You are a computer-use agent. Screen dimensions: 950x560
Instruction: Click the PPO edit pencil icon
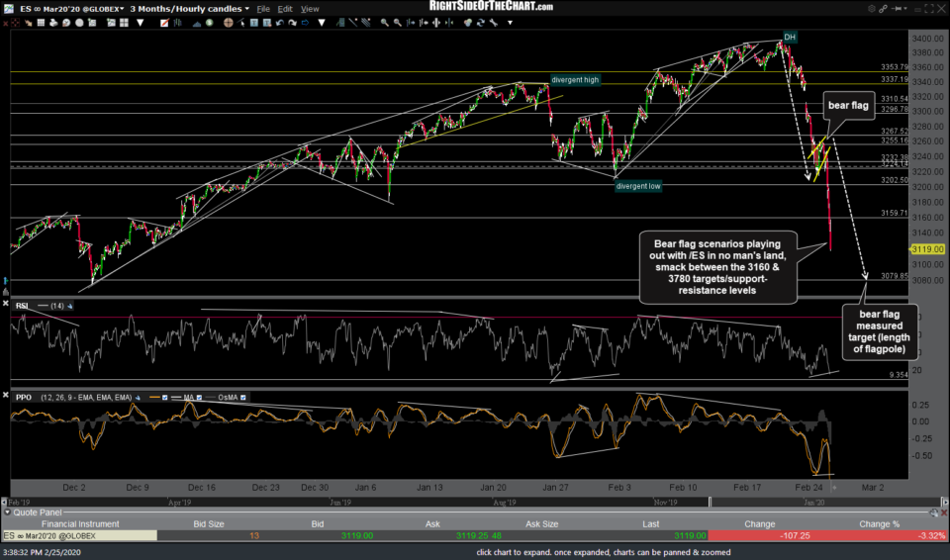point(139,398)
